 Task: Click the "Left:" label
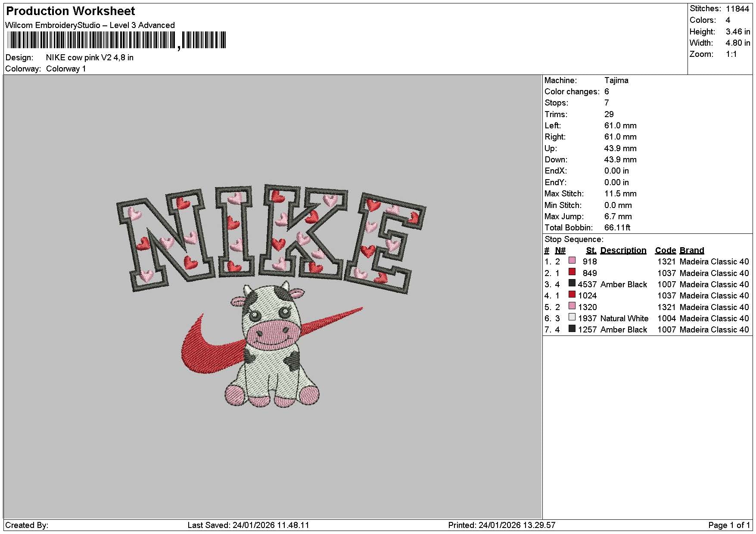553,126
